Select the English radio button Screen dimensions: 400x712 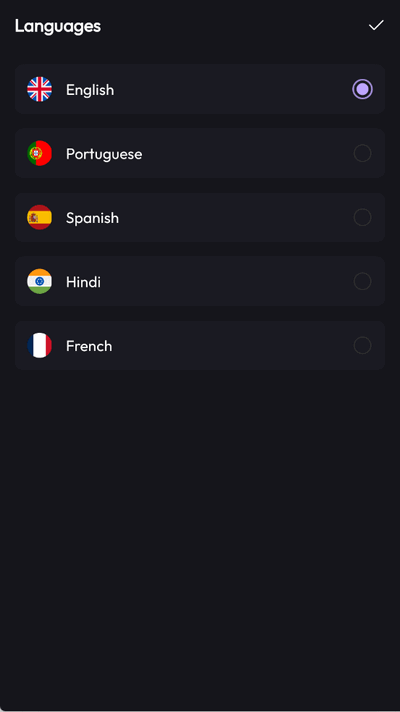tap(362, 89)
